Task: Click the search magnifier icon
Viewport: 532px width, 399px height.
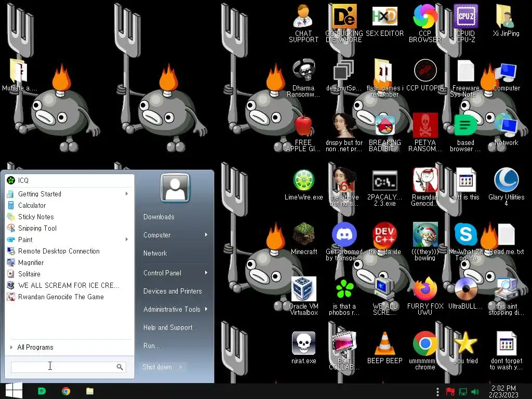Action: click(x=120, y=367)
